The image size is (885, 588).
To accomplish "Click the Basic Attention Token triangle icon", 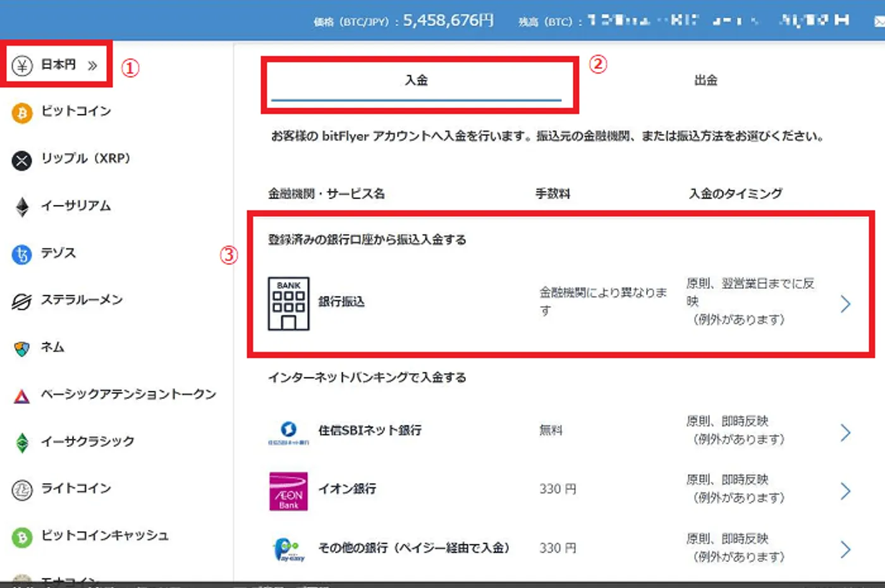I will tap(22, 396).
